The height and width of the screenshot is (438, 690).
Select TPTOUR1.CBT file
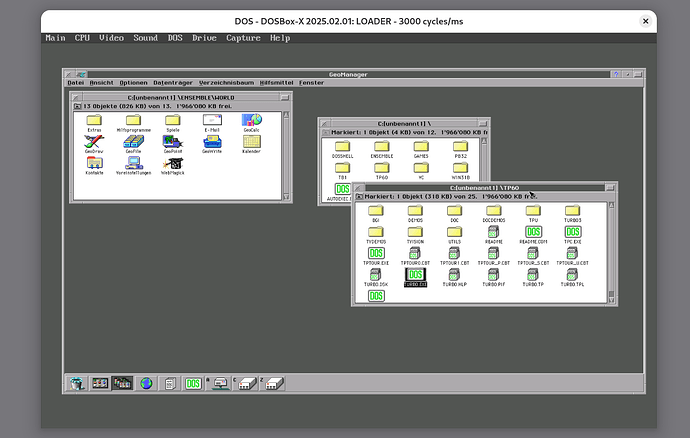(x=455, y=256)
